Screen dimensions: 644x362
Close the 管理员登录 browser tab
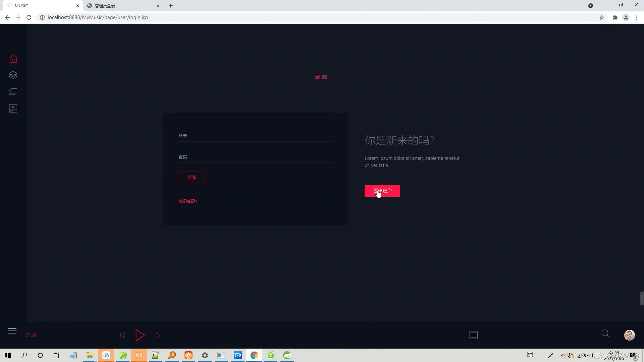[158, 6]
